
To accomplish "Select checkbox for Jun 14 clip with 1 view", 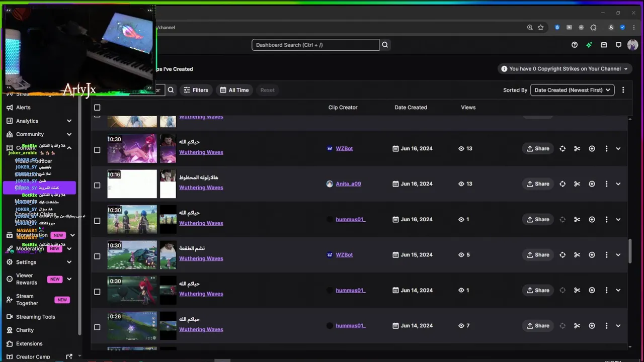I will tap(97, 292).
